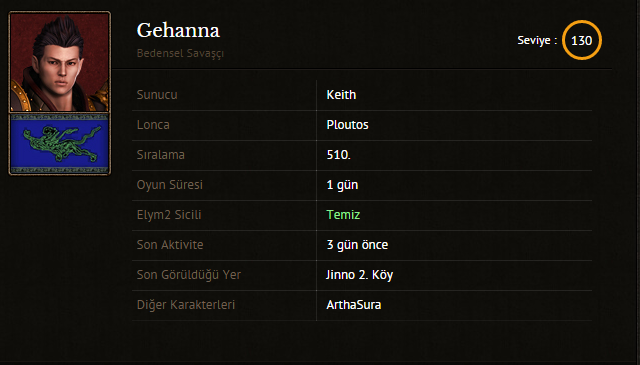Click the level 130 orange circle badge
Image resolution: width=640 pixels, height=365 pixels.
582,40
